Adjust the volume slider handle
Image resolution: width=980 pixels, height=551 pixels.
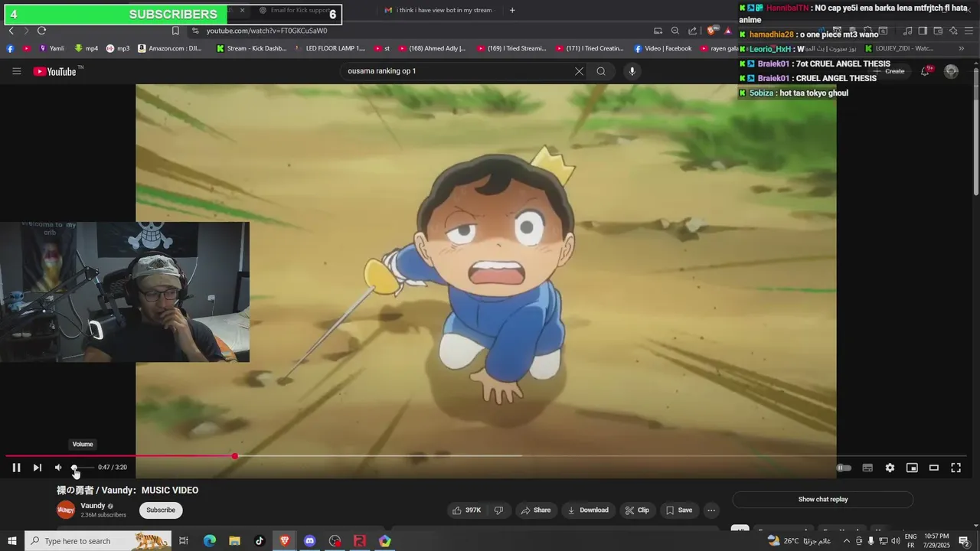[74, 468]
